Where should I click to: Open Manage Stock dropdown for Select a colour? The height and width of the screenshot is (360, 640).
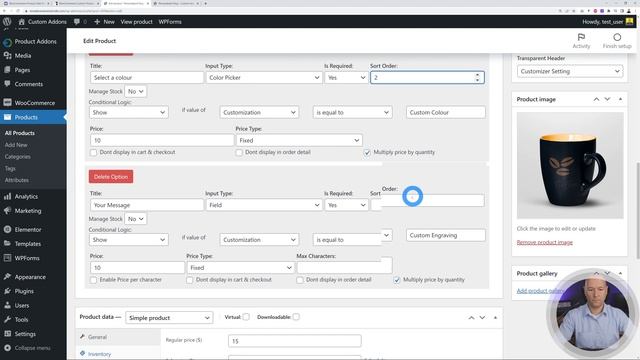coord(136,91)
